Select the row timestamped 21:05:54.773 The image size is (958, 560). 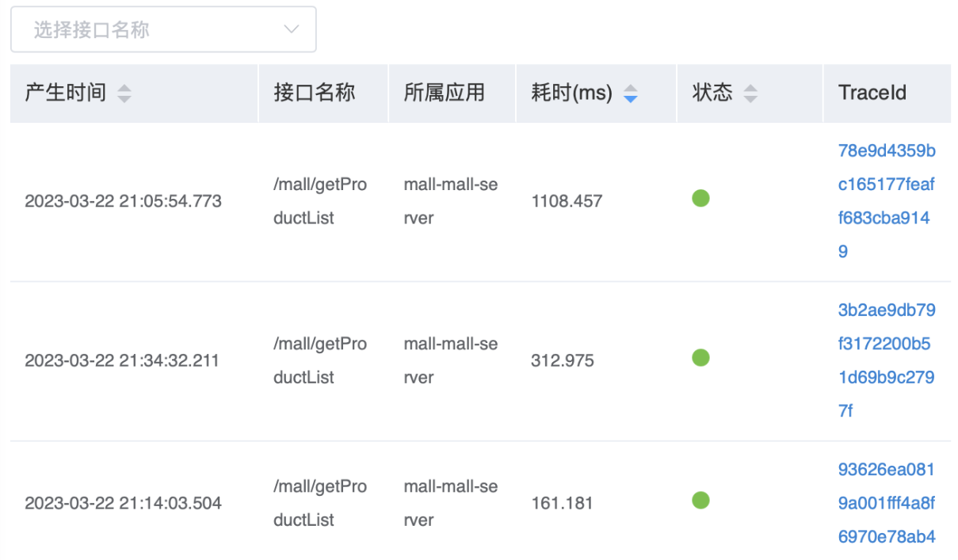tap(123, 201)
